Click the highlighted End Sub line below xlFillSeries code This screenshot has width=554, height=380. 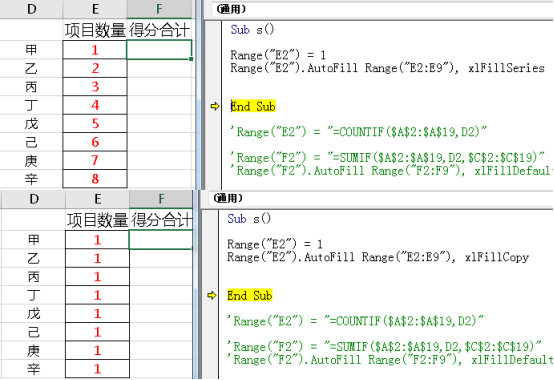pyautogui.click(x=253, y=106)
